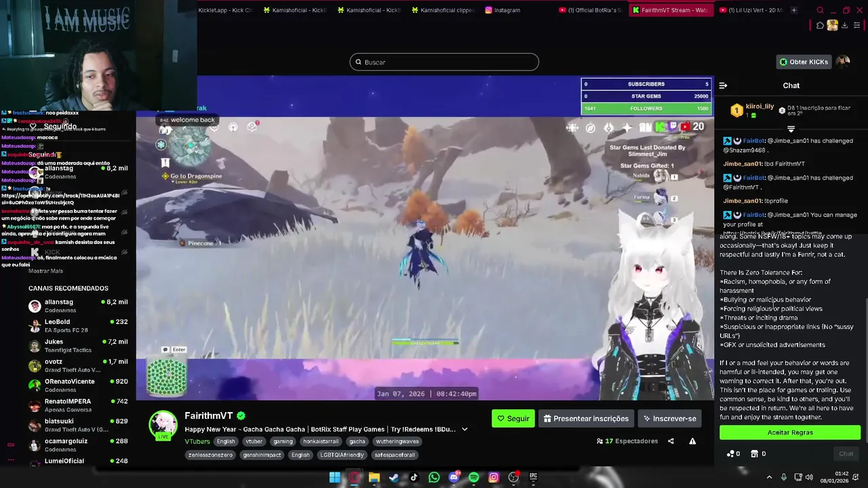Open Spotify from taskbar
868x488 pixels.
[473, 477]
